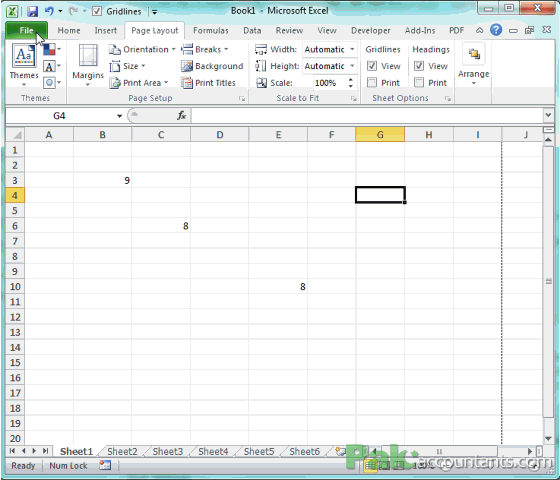560x480 pixels.
Task: Open Excel Help question mark icon
Action: coord(496,30)
